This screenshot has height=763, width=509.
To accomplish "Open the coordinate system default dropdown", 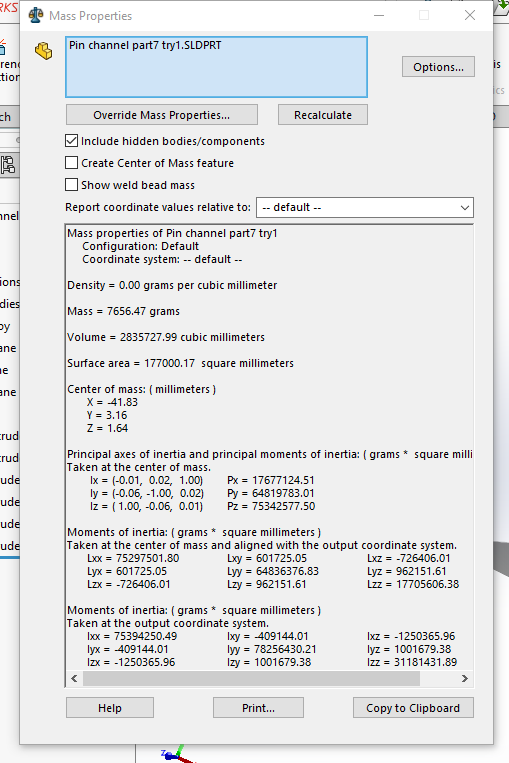I will pyautogui.click(x=364, y=208).
